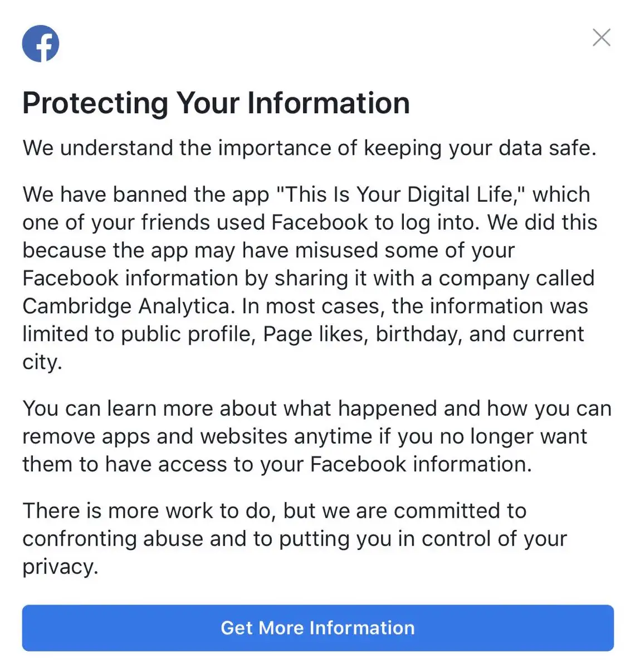Click the words 'Cambridge Analytica' in the notice

pyautogui.click(x=126, y=306)
